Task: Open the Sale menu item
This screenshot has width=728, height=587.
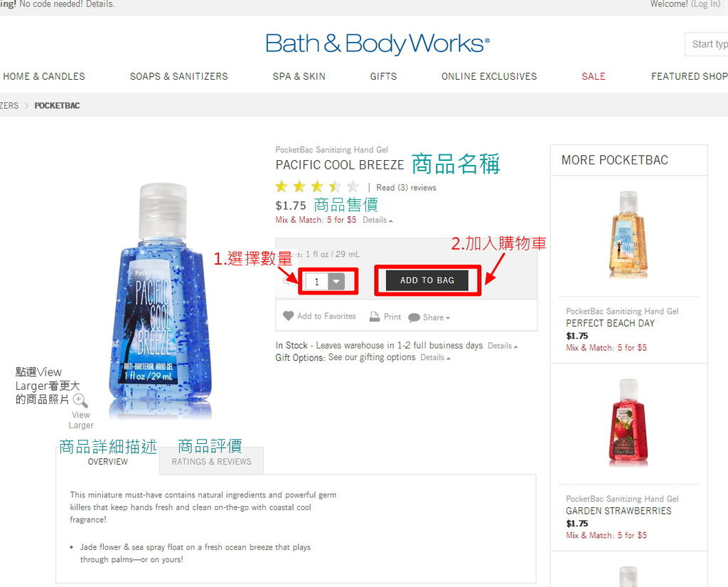Action: pos(594,76)
